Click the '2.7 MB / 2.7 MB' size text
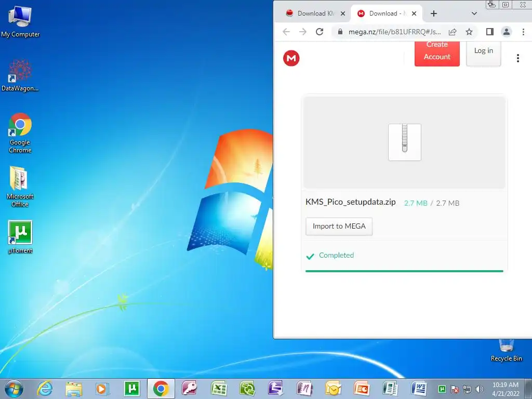The width and height of the screenshot is (532, 399). [432, 203]
